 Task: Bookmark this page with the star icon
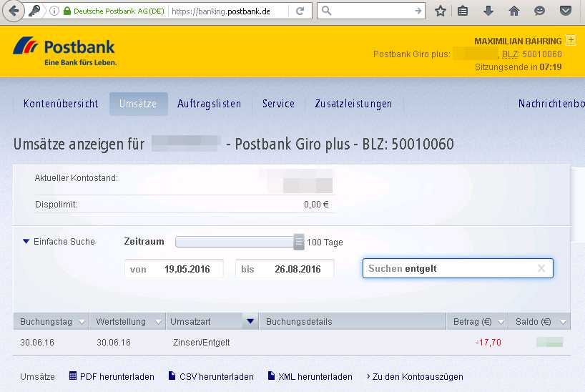(x=441, y=11)
